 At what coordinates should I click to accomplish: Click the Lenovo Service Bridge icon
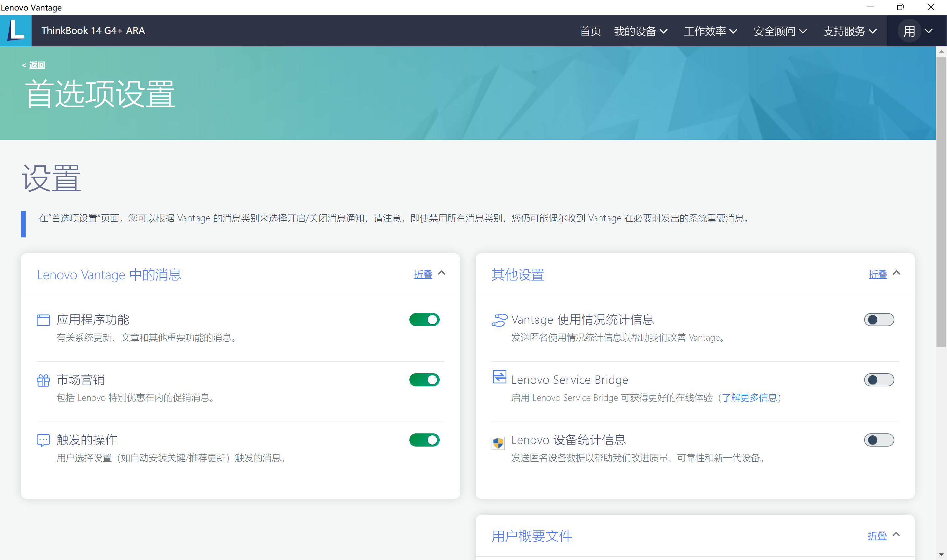(x=499, y=377)
